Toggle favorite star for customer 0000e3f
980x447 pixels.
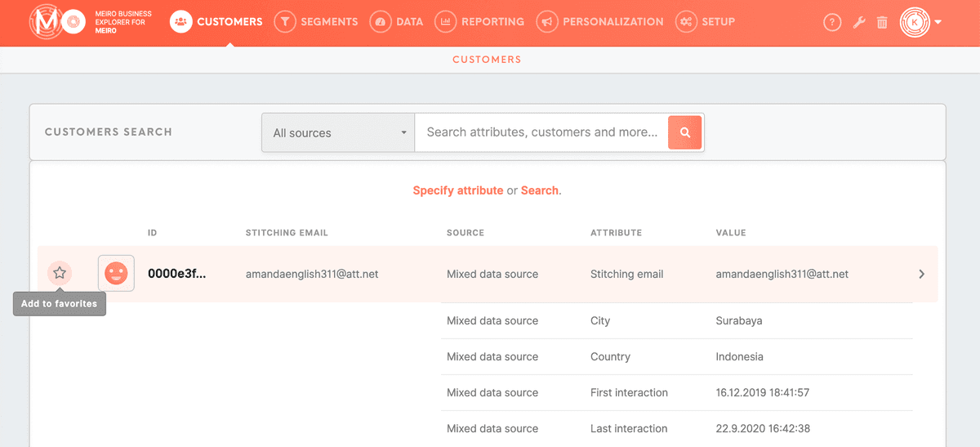(59, 273)
